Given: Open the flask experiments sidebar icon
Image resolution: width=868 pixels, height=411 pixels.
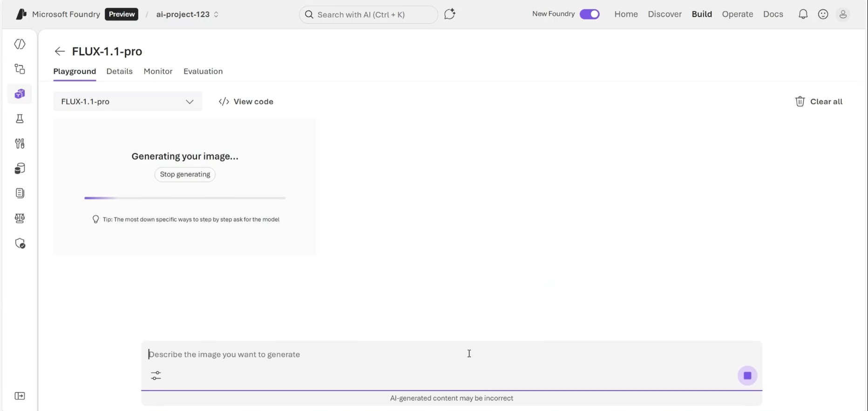Looking at the screenshot, I should tap(20, 119).
